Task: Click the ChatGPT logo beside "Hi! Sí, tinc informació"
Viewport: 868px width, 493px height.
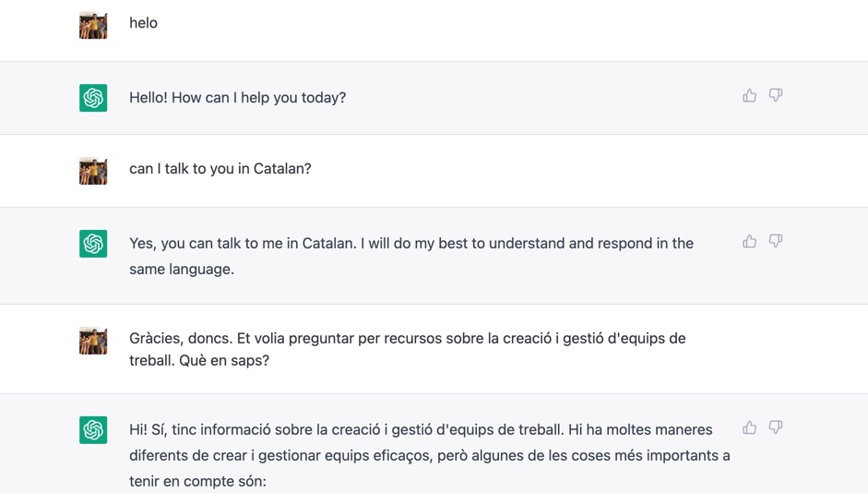Action: (x=93, y=430)
